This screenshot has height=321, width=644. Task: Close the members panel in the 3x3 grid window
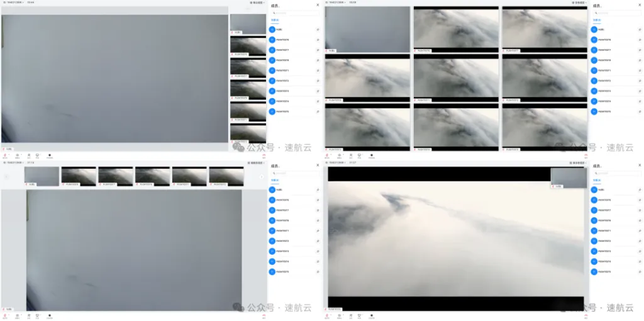point(639,5)
